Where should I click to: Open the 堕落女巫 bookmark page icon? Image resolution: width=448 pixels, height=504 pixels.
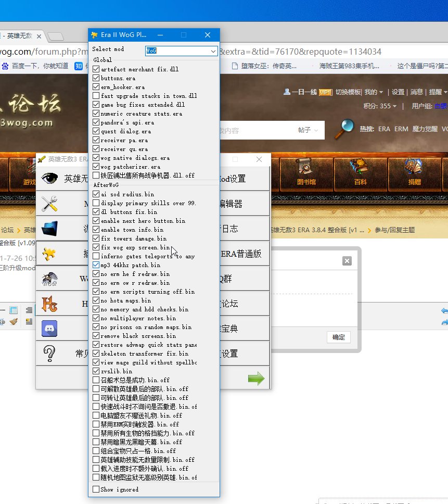pyautogui.click(x=235, y=66)
